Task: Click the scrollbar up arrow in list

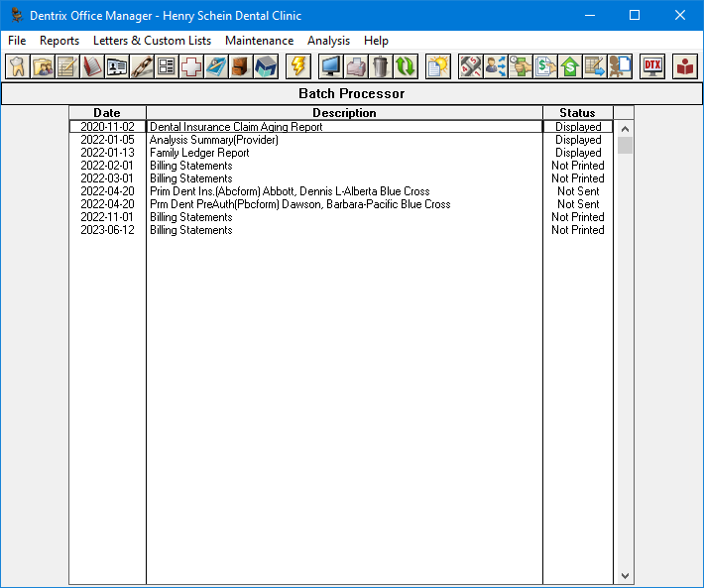Action: click(625, 128)
